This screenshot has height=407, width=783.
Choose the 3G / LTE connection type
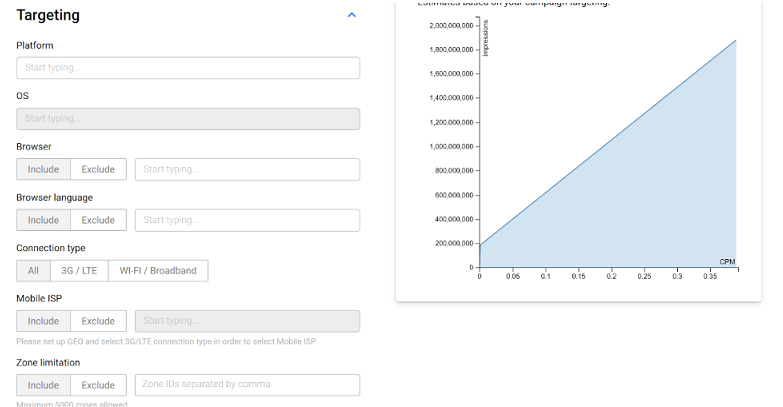79,271
